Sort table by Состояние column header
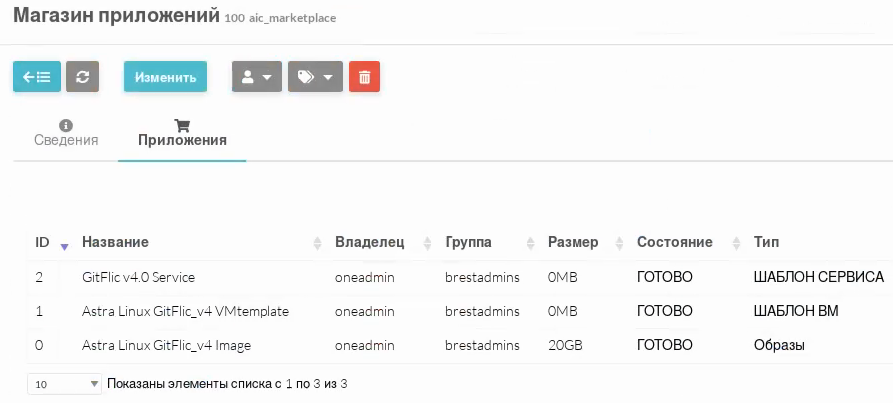893x403 pixels. [x=674, y=243]
